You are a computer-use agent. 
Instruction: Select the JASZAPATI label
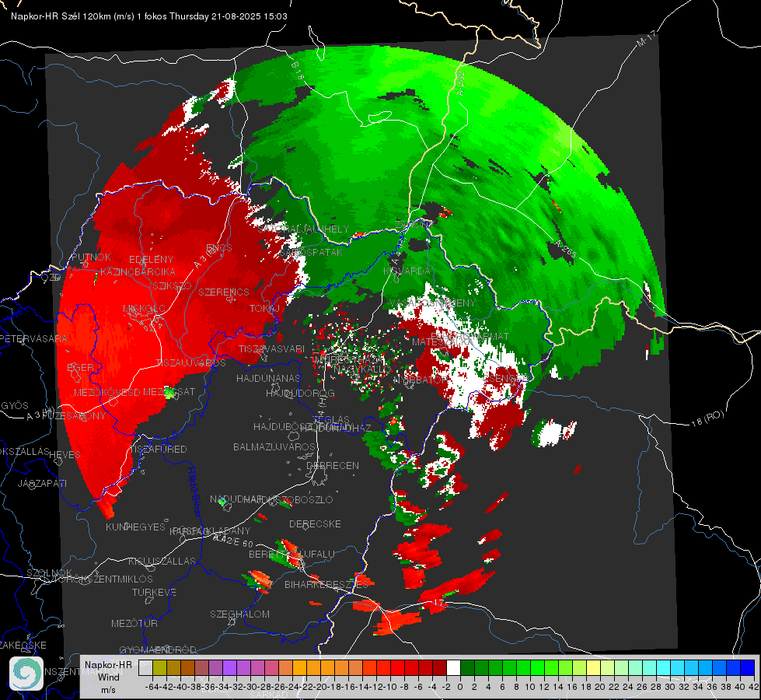[x=43, y=483]
